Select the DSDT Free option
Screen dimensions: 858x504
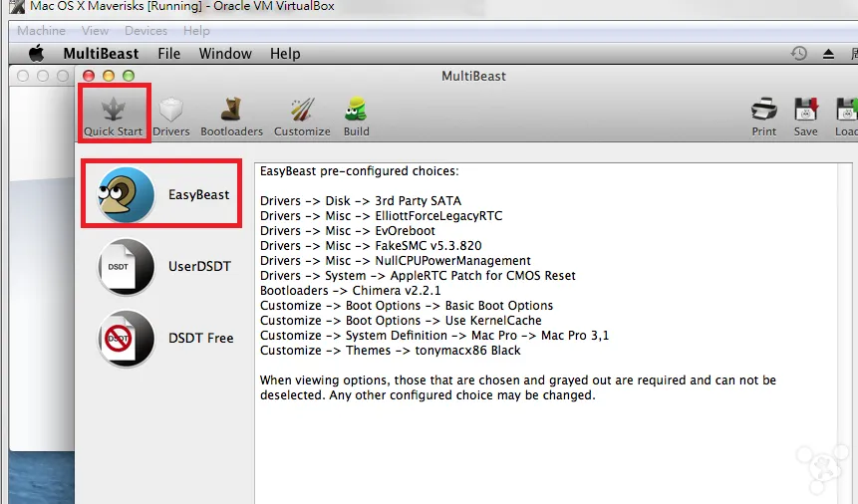[x=165, y=339]
